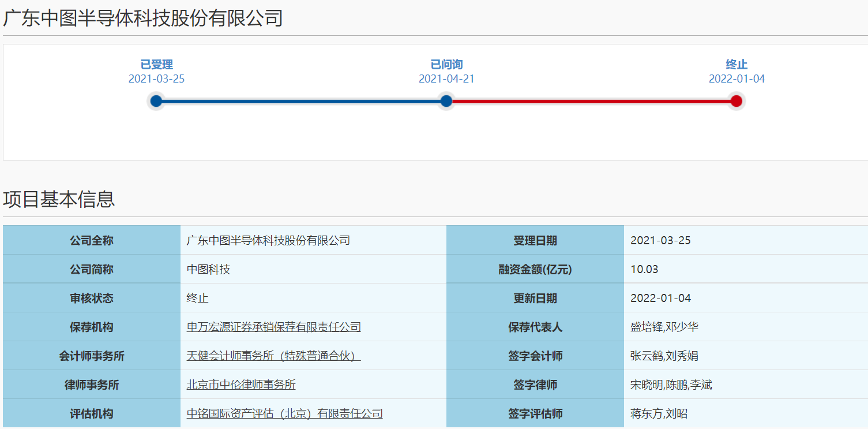Click the red progress line toward 终止
The image size is (868, 429).
click(x=591, y=101)
